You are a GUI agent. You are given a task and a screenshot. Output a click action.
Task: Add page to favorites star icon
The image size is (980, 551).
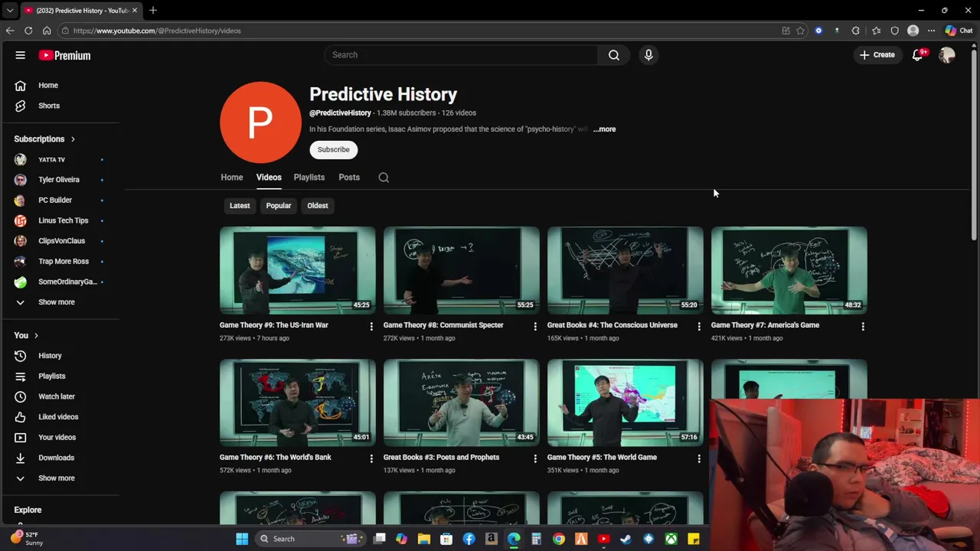[x=800, y=31]
